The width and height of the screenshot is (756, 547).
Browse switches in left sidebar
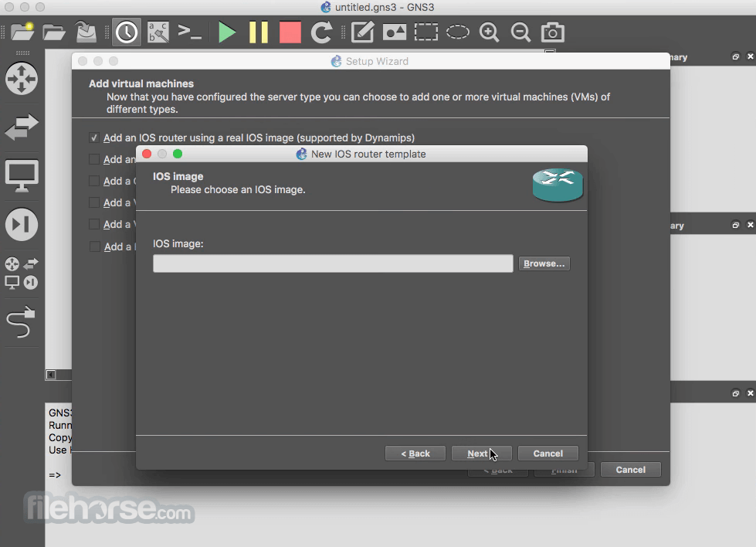(22, 127)
